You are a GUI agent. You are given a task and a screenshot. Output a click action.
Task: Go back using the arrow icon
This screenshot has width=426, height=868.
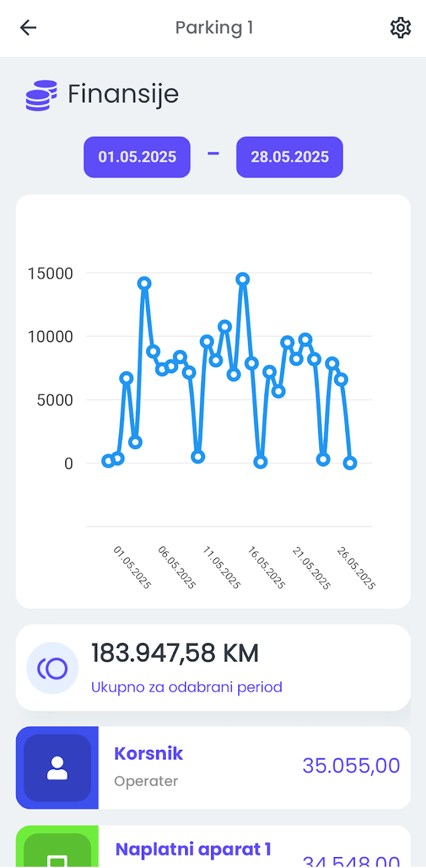point(28,28)
